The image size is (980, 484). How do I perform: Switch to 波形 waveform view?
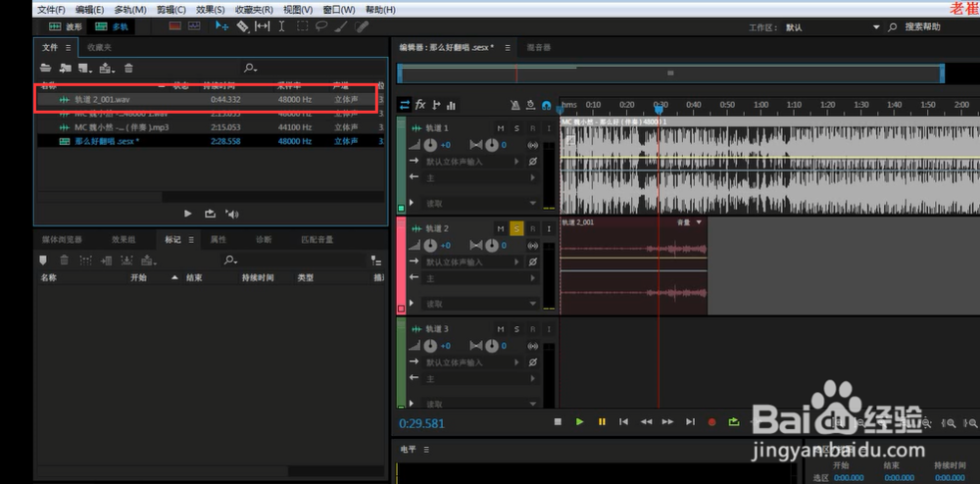click(66, 26)
